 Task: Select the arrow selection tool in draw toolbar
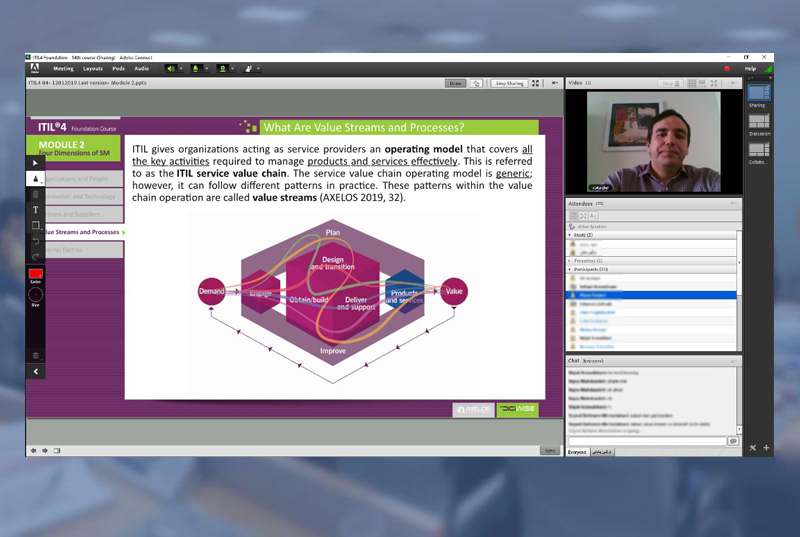pos(35,163)
